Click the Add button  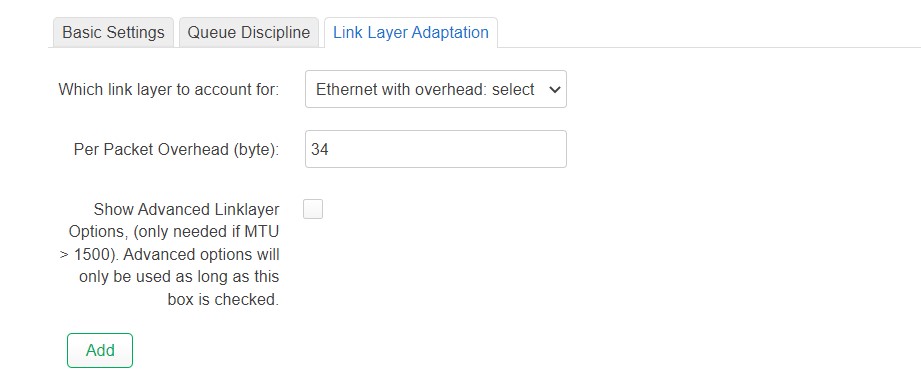click(x=100, y=351)
